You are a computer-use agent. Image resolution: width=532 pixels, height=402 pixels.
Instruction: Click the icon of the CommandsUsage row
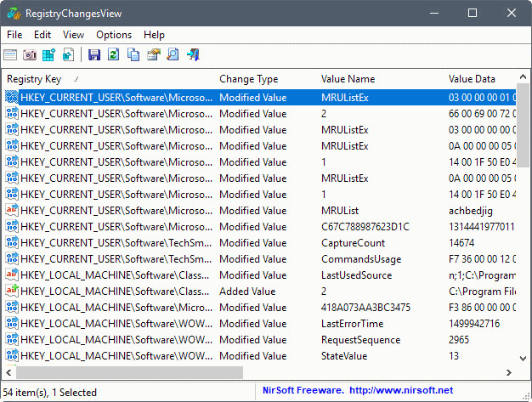(x=12, y=259)
